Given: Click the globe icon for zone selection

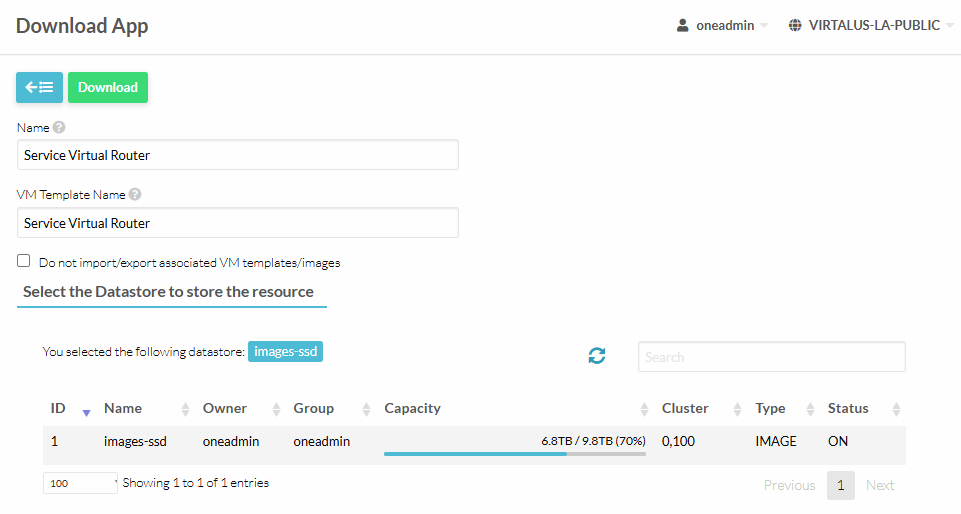Looking at the screenshot, I should click(795, 26).
